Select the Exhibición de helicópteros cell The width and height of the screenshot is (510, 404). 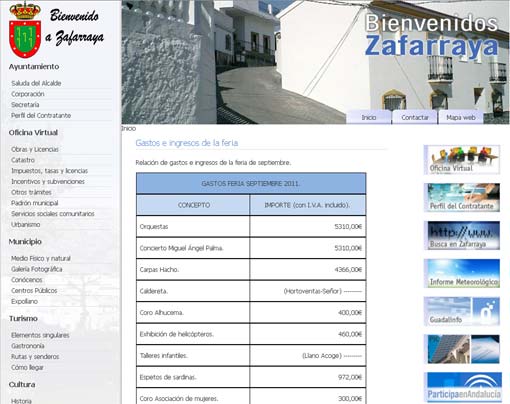193,334
